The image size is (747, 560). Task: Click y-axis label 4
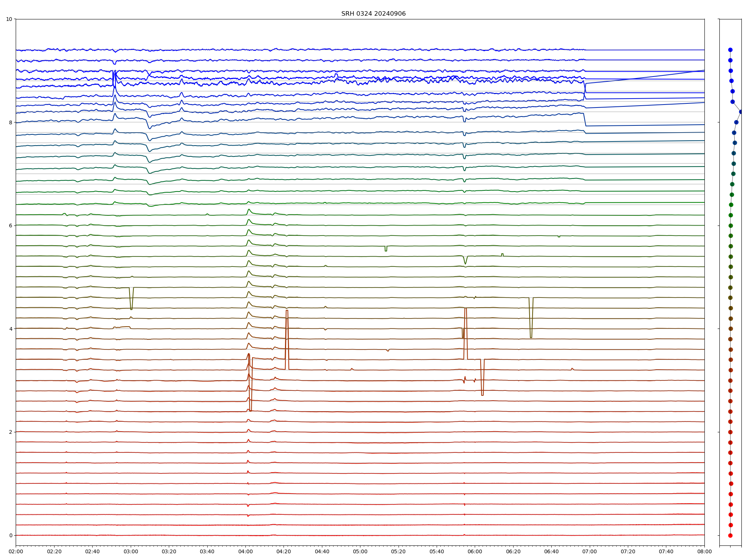(11, 329)
